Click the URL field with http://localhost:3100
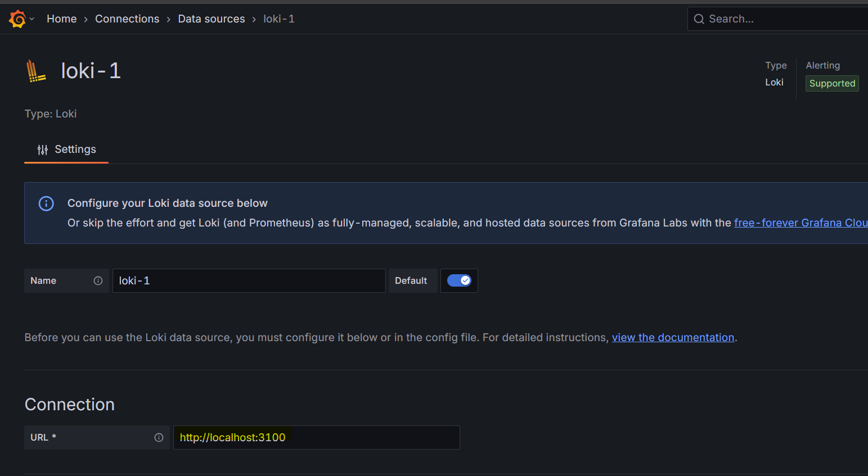Viewport: 868px width, 476px height. [x=317, y=438]
